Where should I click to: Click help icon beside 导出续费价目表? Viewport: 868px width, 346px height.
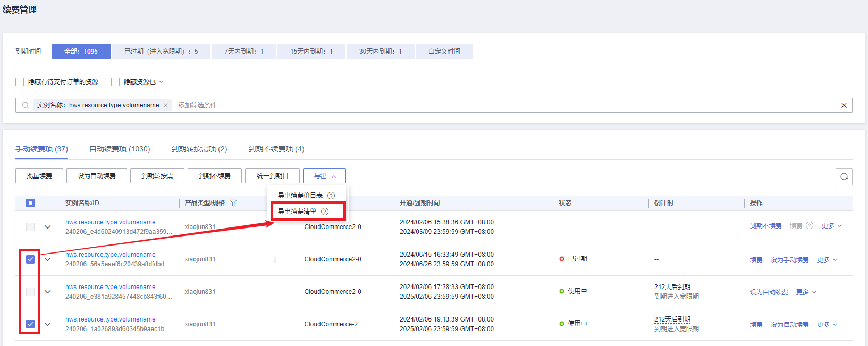coord(331,196)
